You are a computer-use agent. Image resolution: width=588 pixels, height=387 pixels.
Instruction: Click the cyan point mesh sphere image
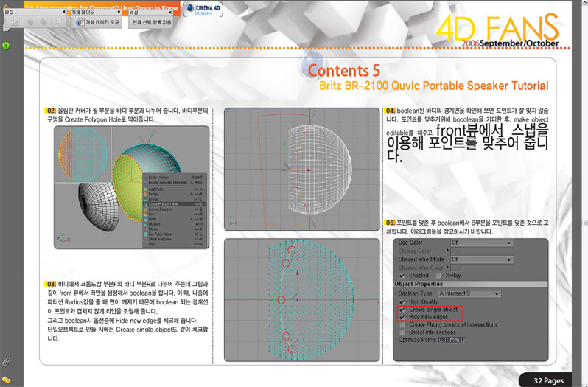(302, 300)
